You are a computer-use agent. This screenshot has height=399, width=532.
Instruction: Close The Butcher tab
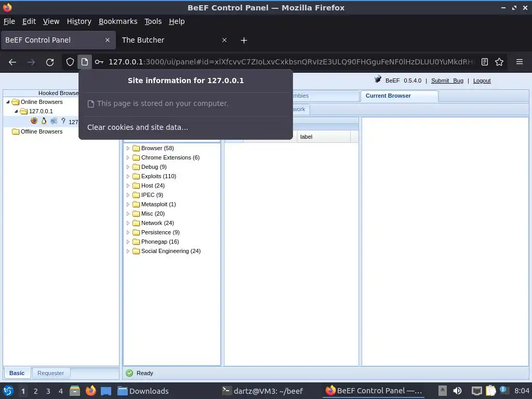tap(224, 40)
